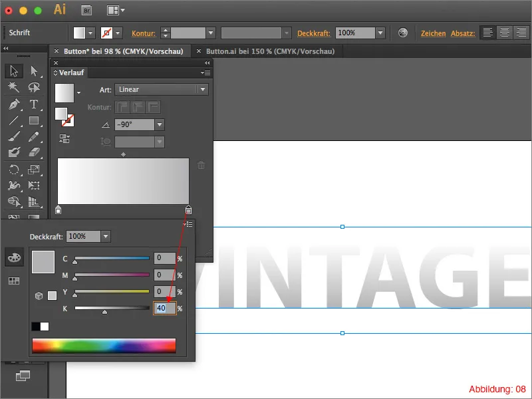Select the left gradient stop

pyautogui.click(x=58, y=210)
